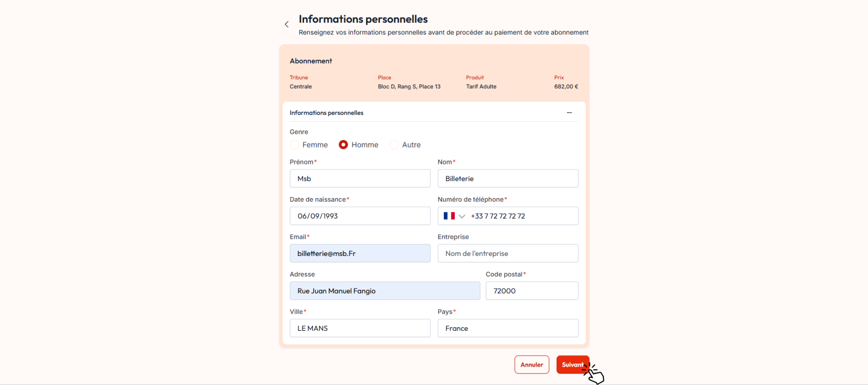Focus the Nom field containing Billeterie
Screen dimensions: 868x385
(508, 179)
